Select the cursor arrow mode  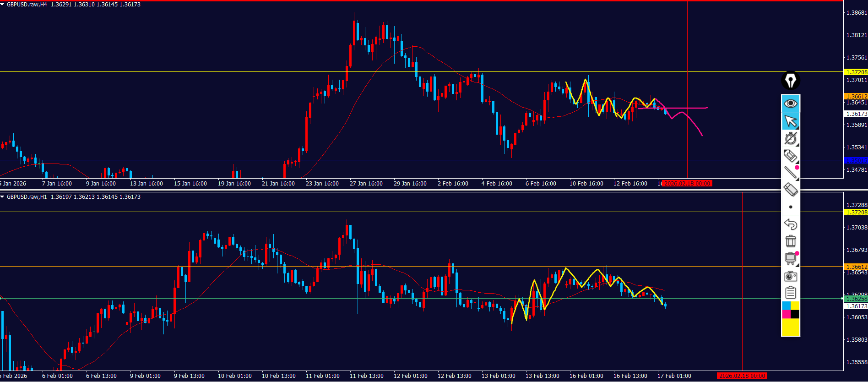click(x=790, y=121)
